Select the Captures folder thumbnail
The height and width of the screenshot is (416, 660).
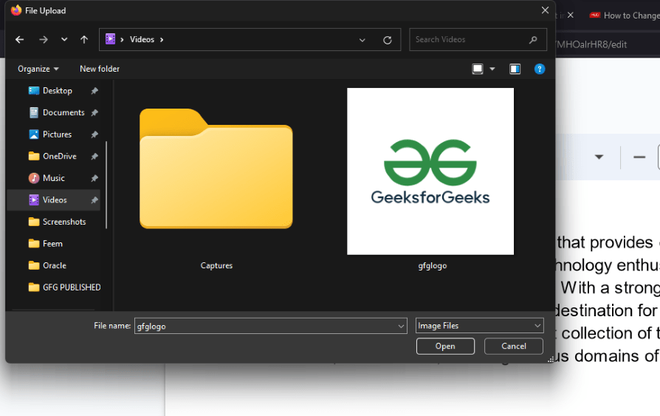click(216, 168)
